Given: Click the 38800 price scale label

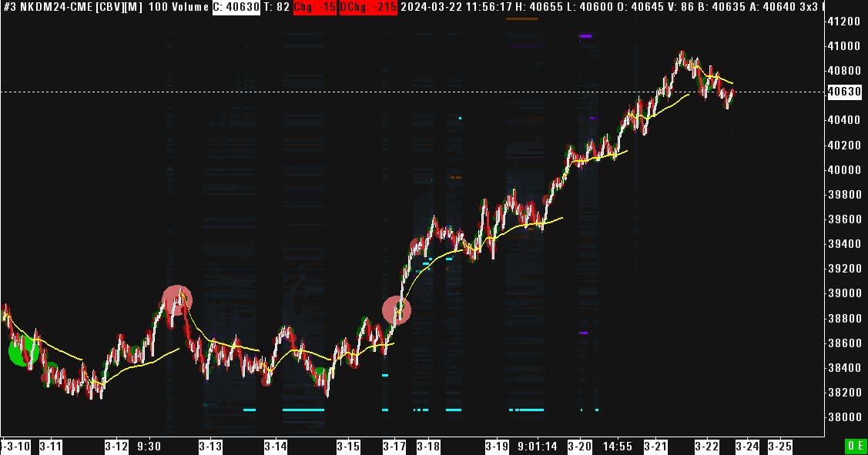Looking at the screenshot, I should click(x=843, y=319).
